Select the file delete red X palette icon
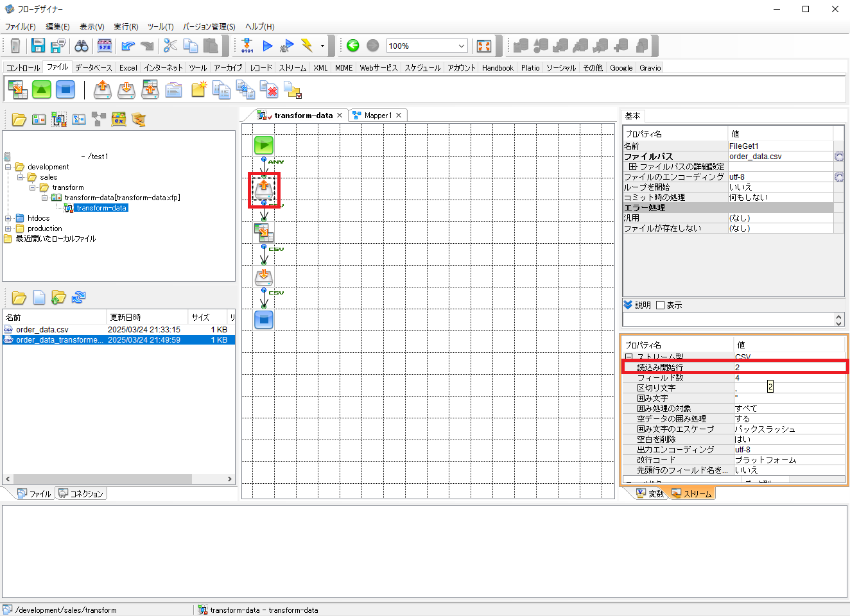 tap(269, 90)
